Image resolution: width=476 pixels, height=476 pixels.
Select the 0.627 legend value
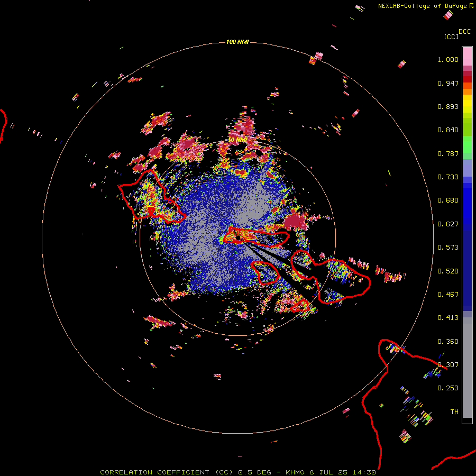pyautogui.click(x=448, y=224)
